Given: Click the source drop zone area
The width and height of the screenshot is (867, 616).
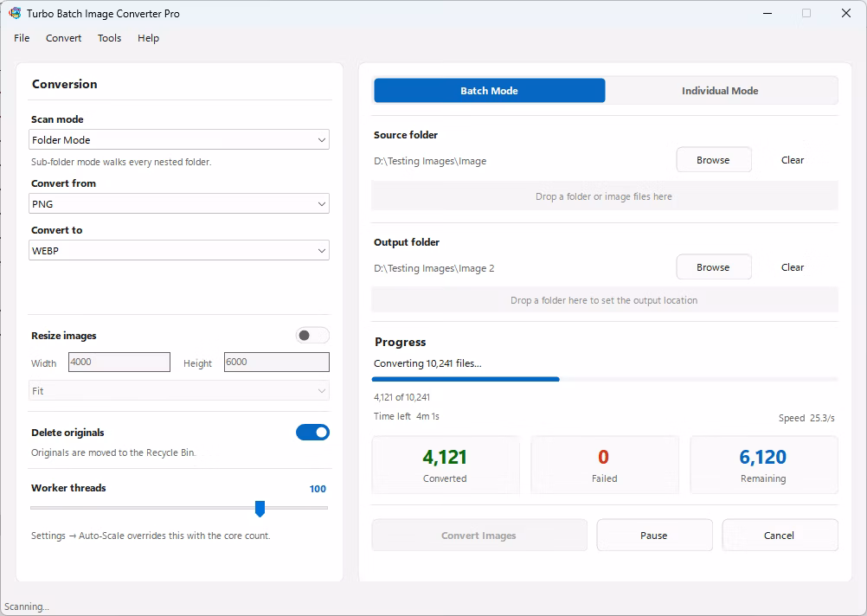Looking at the screenshot, I should 604,196.
